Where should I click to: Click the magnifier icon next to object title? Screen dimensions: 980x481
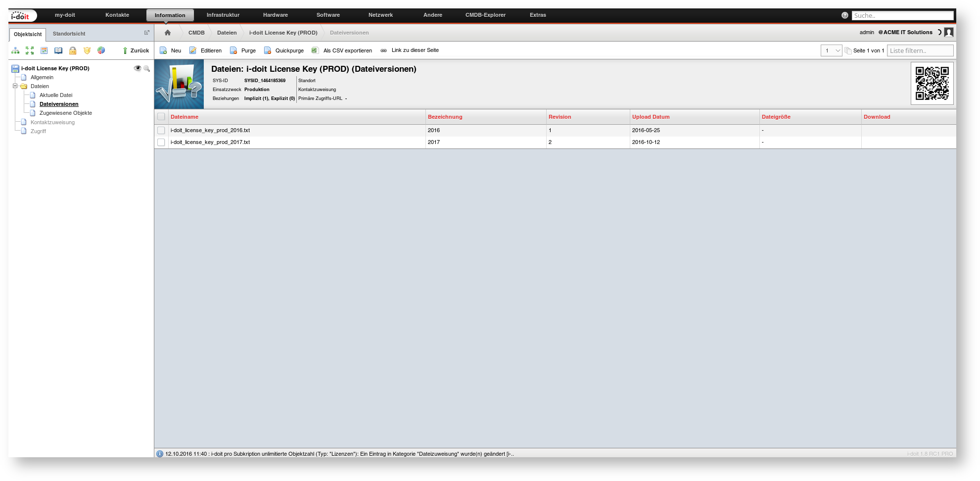[146, 68]
